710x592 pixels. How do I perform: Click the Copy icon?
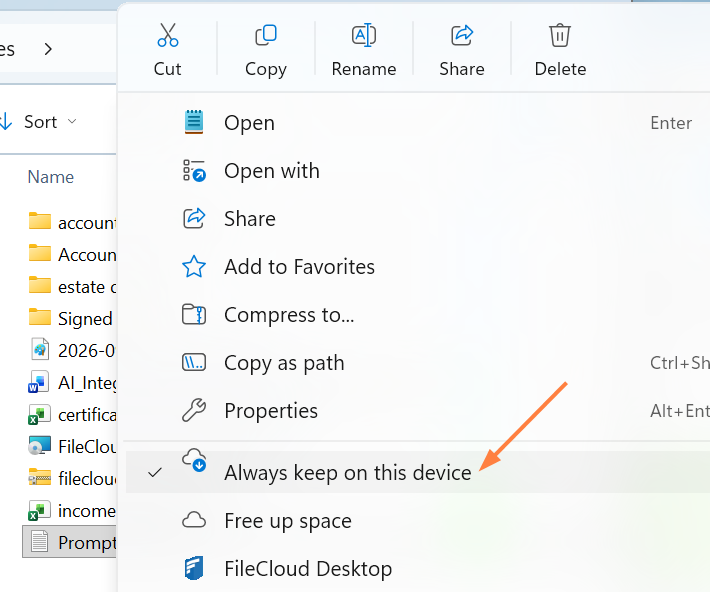pyautogui.click(x=266, y=35)
